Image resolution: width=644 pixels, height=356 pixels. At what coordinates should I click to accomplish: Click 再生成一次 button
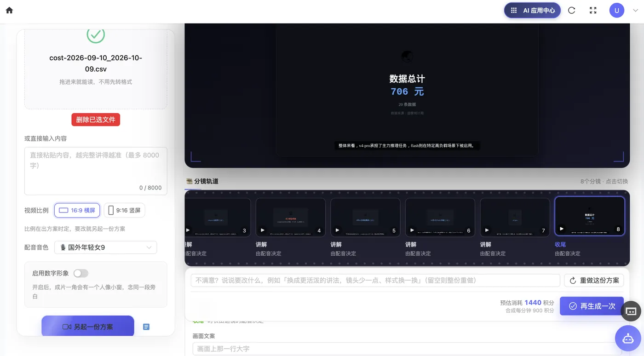(592, 306)
